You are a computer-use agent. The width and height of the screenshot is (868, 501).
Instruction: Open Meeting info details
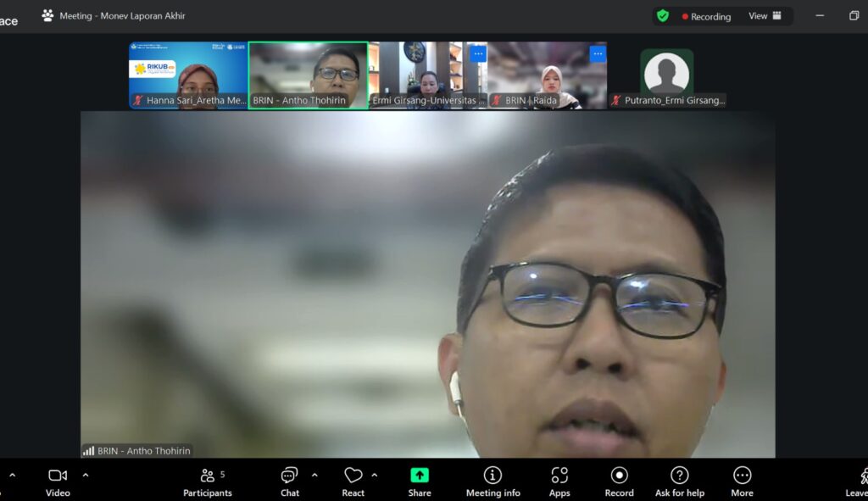pos(492,482)
